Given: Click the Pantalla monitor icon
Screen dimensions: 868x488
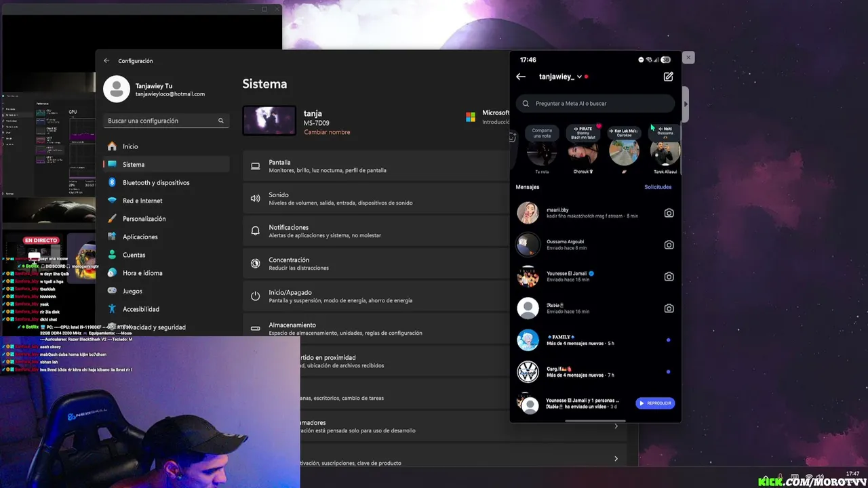Looking at the screenshot, I should pos(256,166).
